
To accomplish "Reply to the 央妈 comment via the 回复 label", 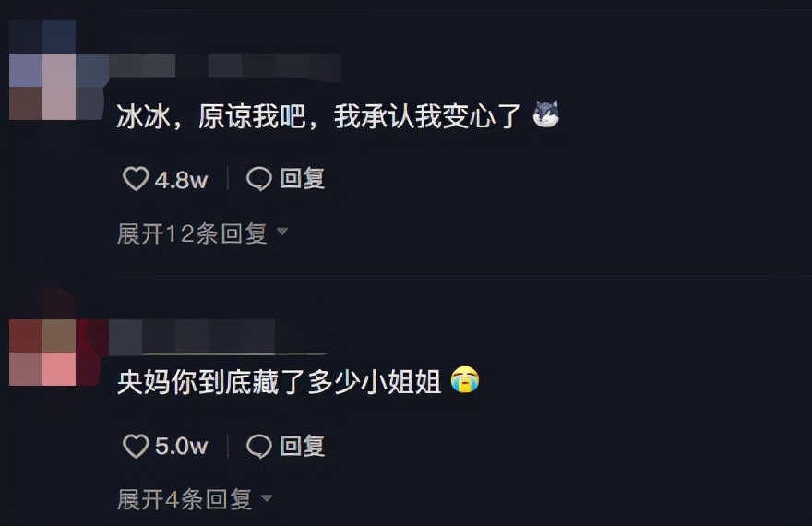I will (303, 447).
